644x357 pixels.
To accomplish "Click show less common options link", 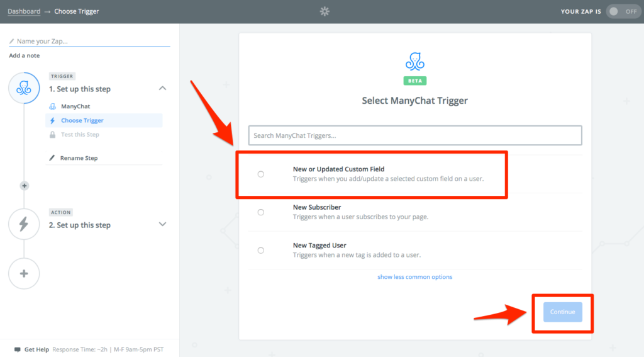I will click(414, 277).
